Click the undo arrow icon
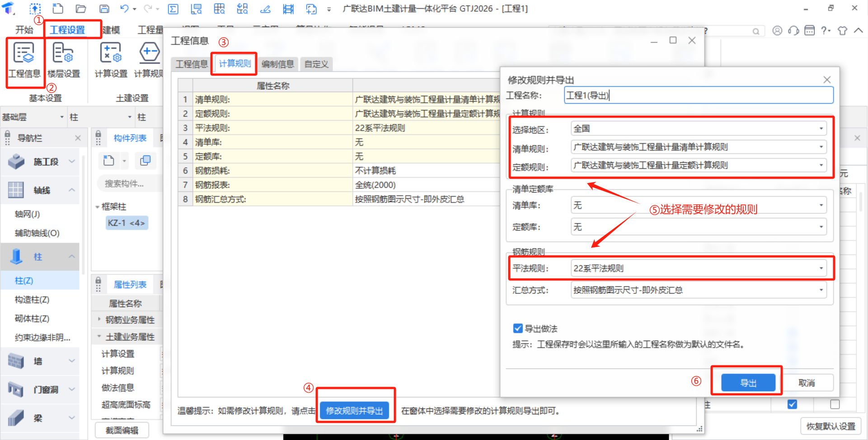 pos(125,8)
